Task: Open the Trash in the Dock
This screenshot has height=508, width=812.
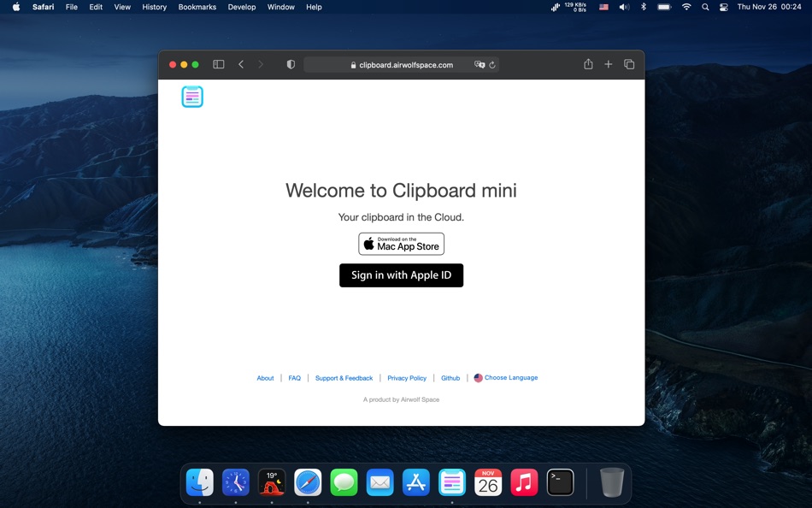Action: pyautogui.click(x=612, y=482)
